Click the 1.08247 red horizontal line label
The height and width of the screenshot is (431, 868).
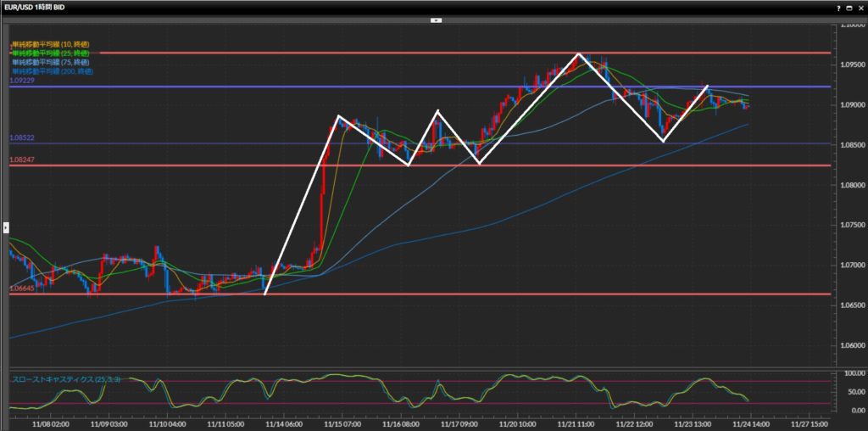point(22,160)
